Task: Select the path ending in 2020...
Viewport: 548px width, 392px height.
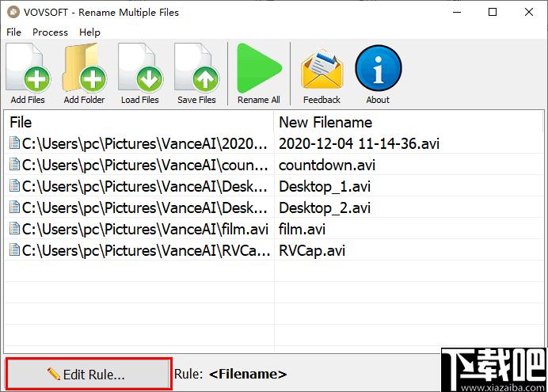Action: (x=145, y=143)
